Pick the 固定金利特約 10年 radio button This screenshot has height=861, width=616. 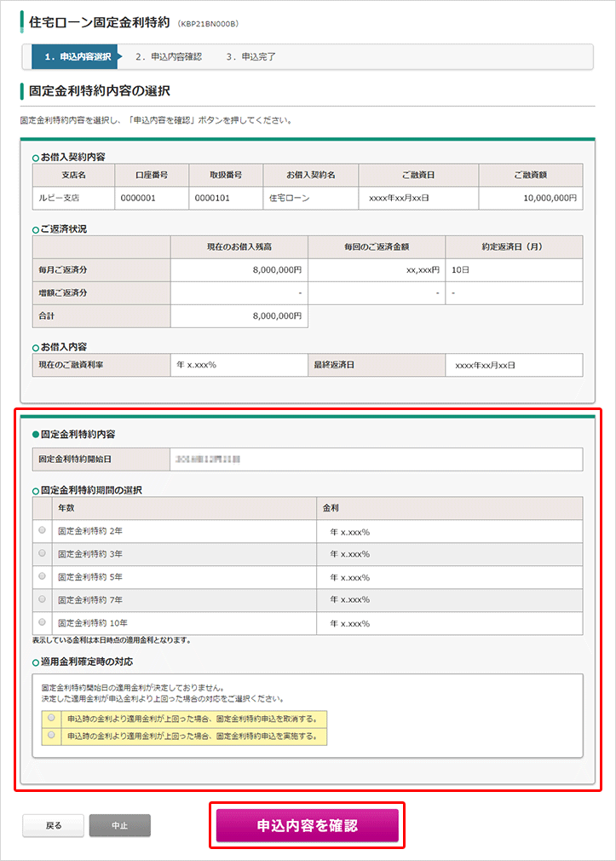point(43,622)
